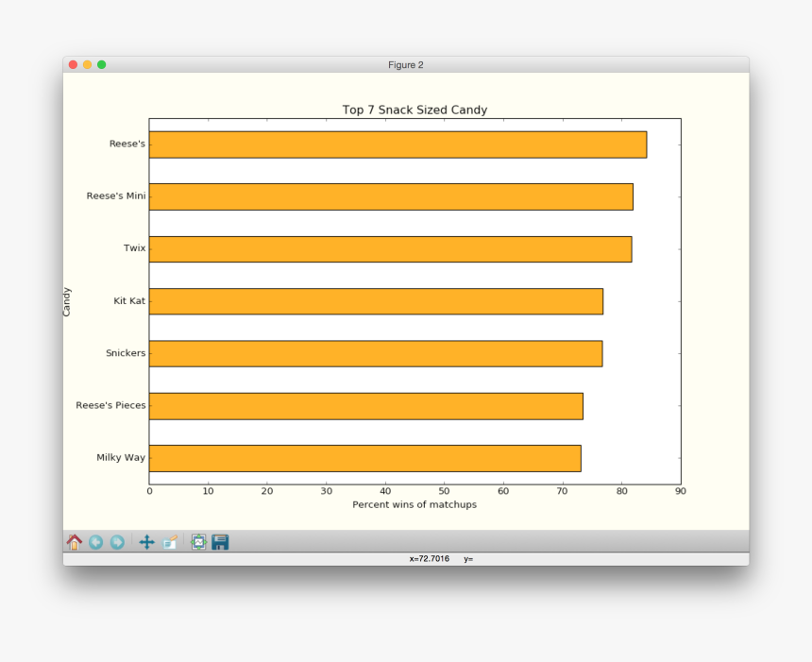The height and width of the screenshot is (662, 812).
Task: Save the figure with floppy icon
Action: 220,542
